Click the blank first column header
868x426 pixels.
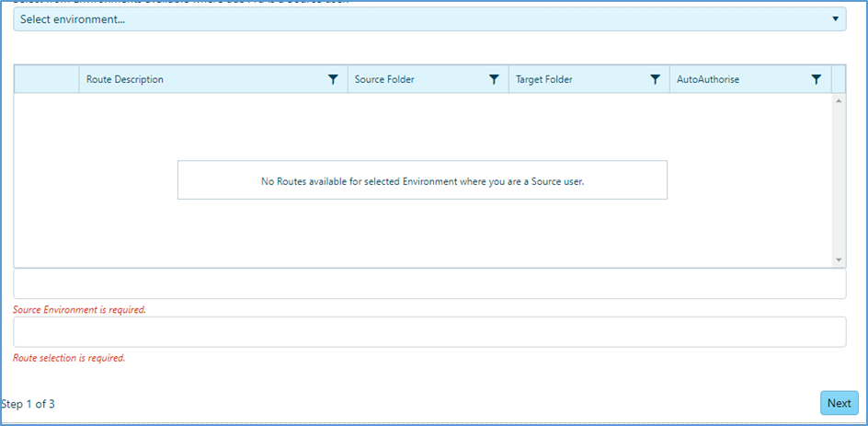[x=47, y=80]
